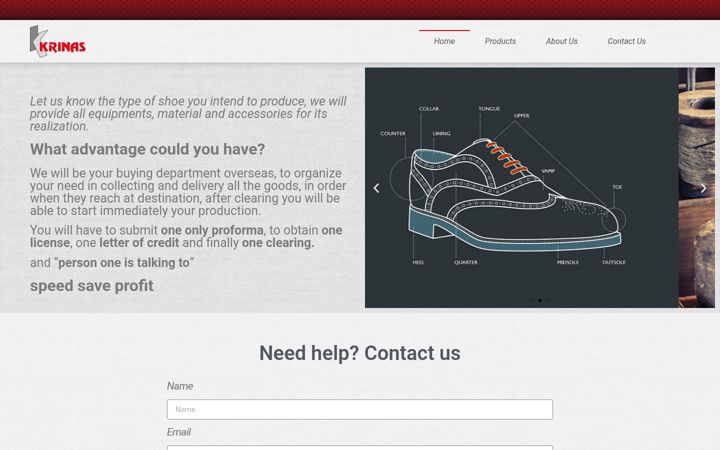Viewport: 720px width, 450px height.
Task: Go to previous carousel slide arrow
Action: (377, 188)
